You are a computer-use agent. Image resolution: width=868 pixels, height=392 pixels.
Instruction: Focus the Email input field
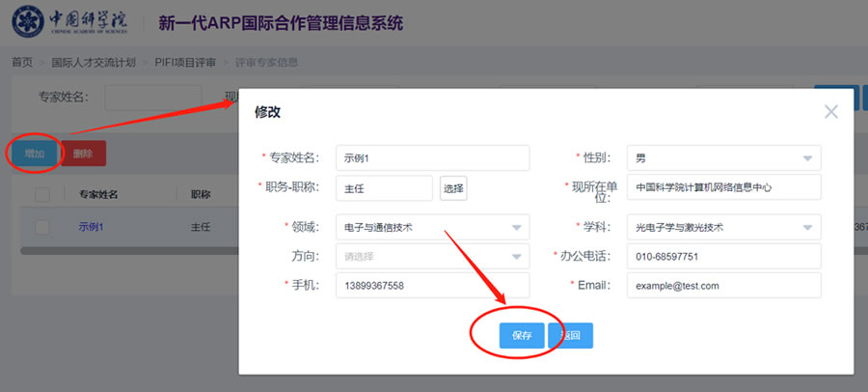coord(723,286)
